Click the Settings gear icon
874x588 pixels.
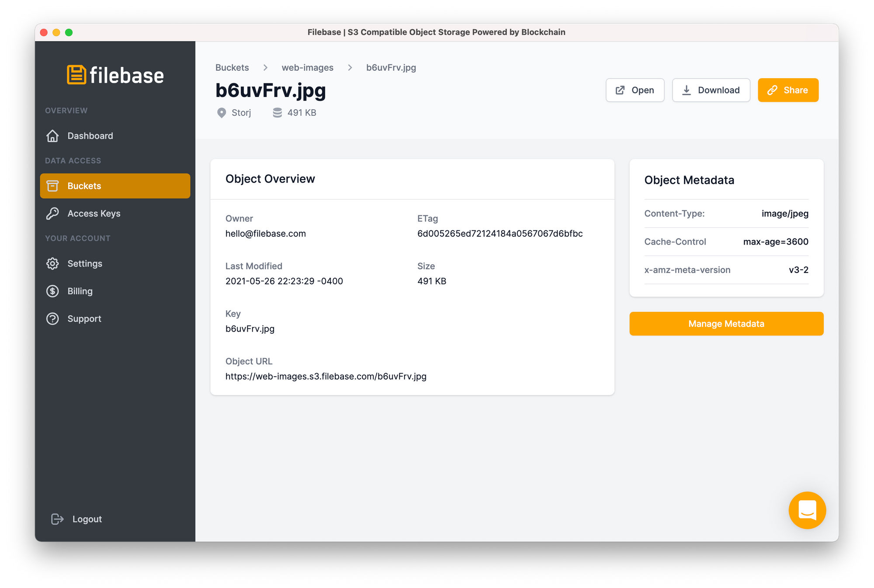click(x=52, y=263)
